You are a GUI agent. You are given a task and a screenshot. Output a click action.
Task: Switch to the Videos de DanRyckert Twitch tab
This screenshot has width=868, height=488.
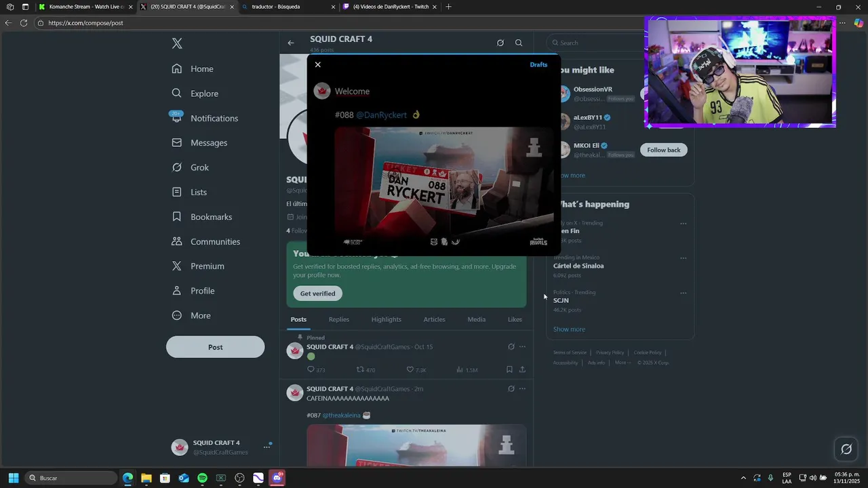pyautogui.click(x=389, y=7)
